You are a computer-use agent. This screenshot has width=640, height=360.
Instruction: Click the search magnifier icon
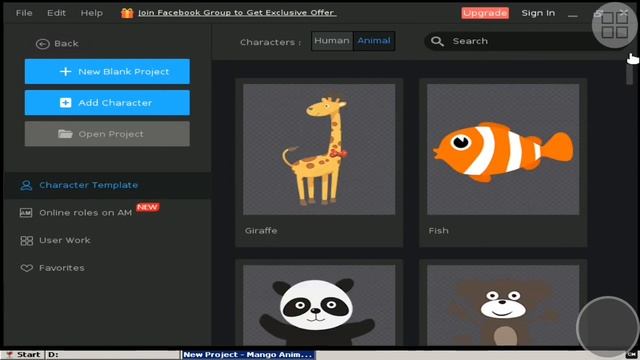[437, 41]
